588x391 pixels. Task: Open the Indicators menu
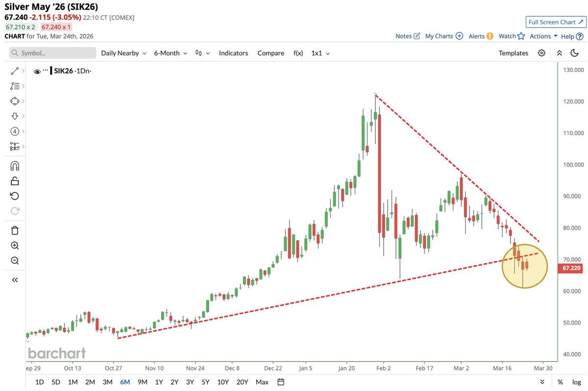point(233,53)
